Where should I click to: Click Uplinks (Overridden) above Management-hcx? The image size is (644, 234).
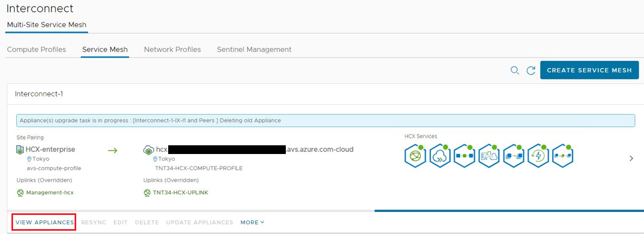pyautogui.click(x=44, y=180)
